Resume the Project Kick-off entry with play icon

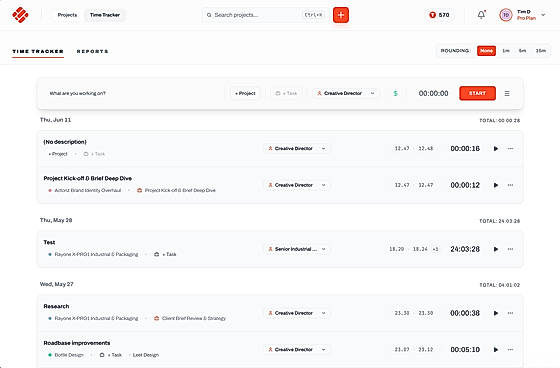pyautogui.click(x=496, y=185)
